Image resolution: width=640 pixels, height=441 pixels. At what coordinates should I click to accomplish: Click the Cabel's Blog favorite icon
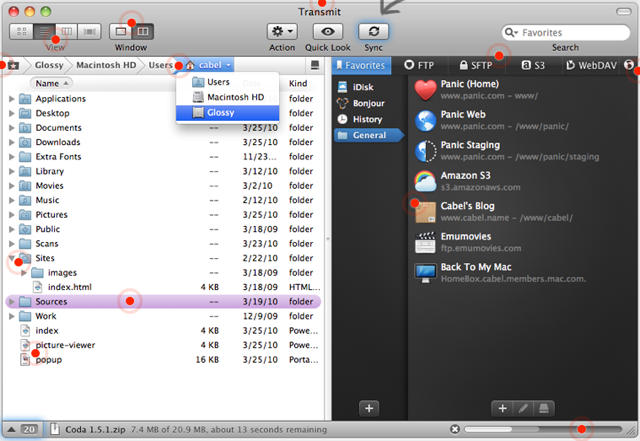click(425, 211)
